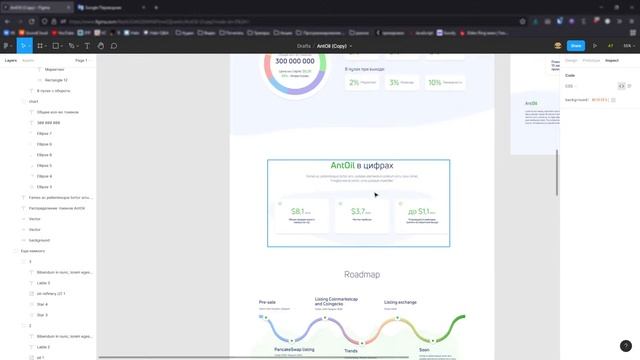Click the background color swatch in Code section
640x360 pixels.
coord(613,100)
